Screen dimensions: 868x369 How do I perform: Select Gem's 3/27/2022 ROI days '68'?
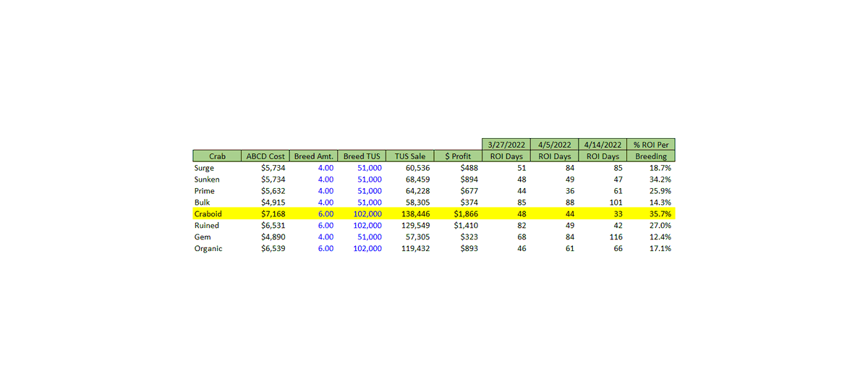click(522, 237)
